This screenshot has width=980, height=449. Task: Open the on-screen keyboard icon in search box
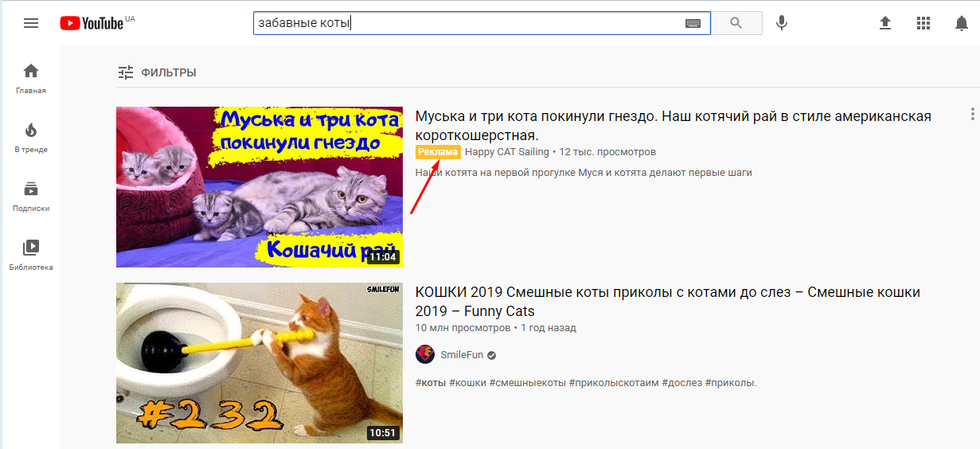pyautogui.click(x=693, y=24)
